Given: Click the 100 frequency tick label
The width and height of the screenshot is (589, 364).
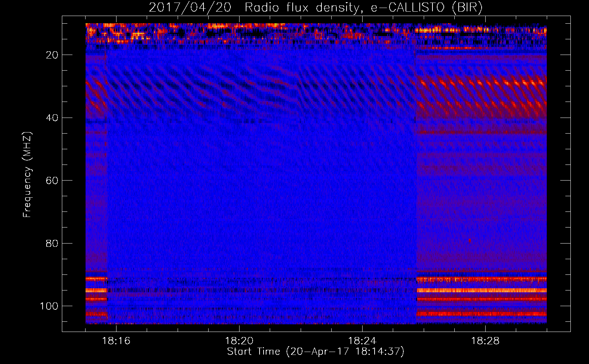Looking at the screenshot, I should point(49,306).
